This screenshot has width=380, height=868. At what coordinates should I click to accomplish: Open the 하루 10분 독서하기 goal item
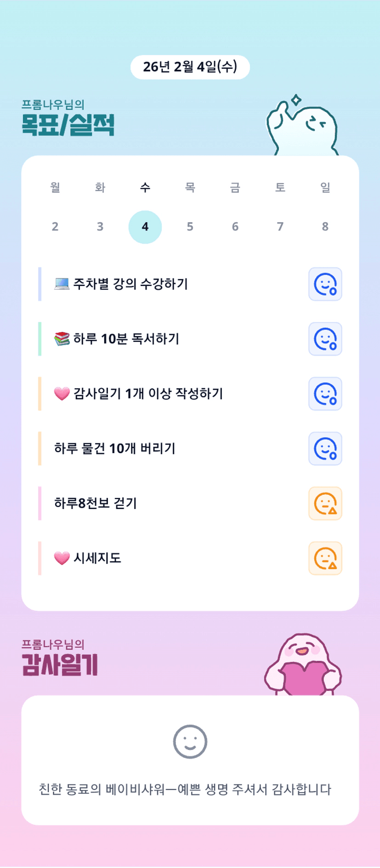(126, 339)
